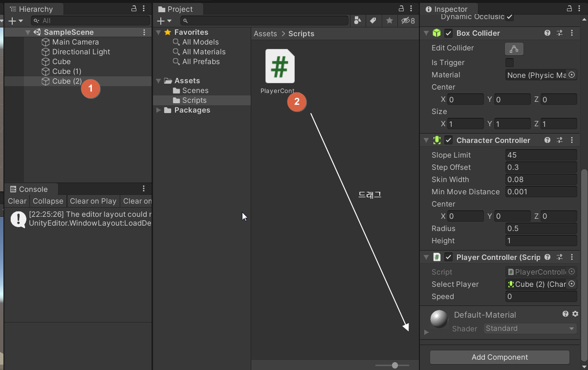
Task: Pick object for Select Player field
Action: [x=571, y=284]
